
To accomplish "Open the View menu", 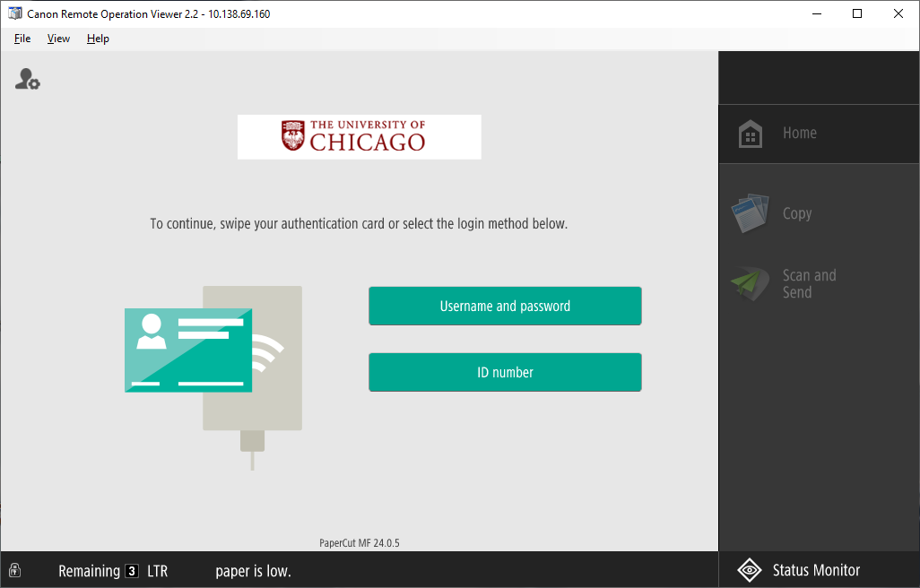I will tap(58, 39).
